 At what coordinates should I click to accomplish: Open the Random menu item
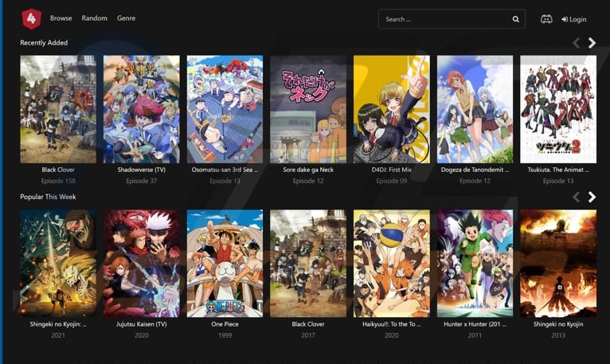point(95,18)
